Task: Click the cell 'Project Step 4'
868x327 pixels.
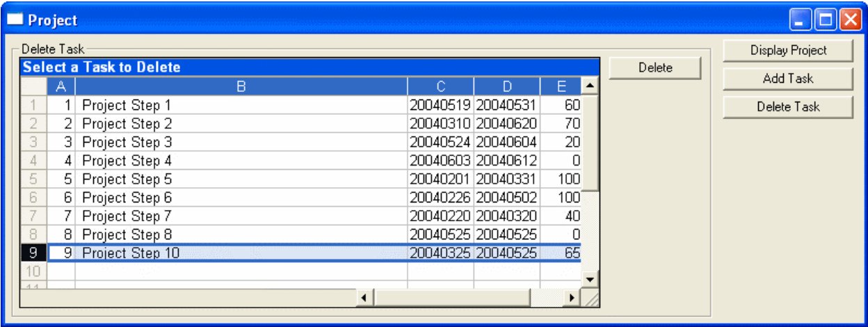Action: (241, 161)
